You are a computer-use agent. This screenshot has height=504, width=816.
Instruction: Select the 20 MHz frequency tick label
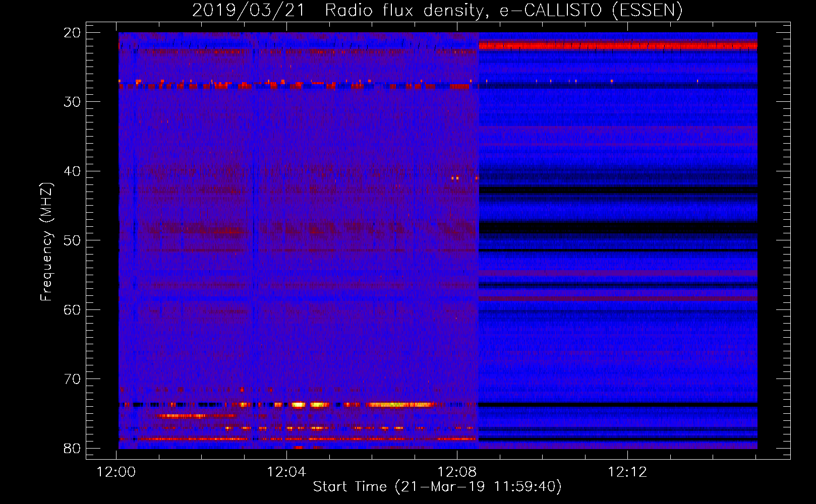[72, 33]
